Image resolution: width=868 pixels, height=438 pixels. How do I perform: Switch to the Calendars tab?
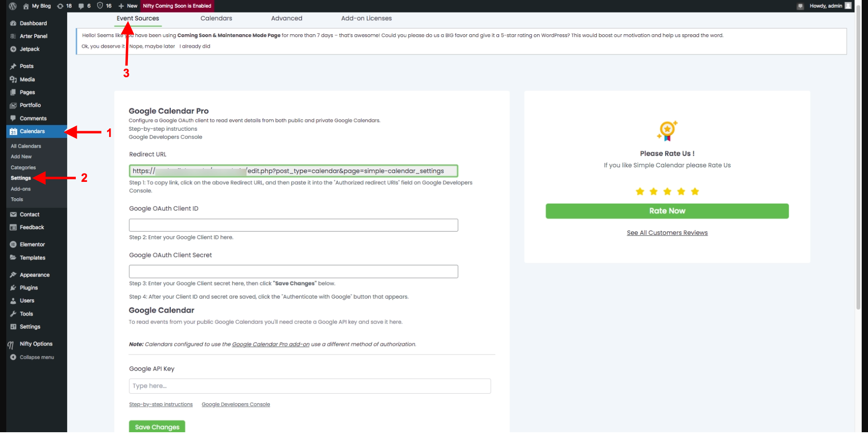[x=216, y=18]
